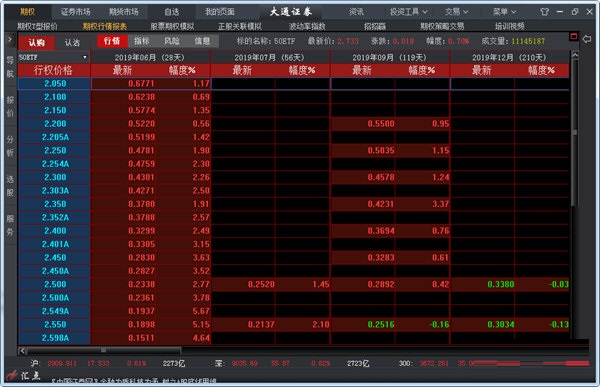Screen dimensions: 600x387
Task: Switch to the 证券市场 tab
Action: pyautogui.click(x=75, y=12)
